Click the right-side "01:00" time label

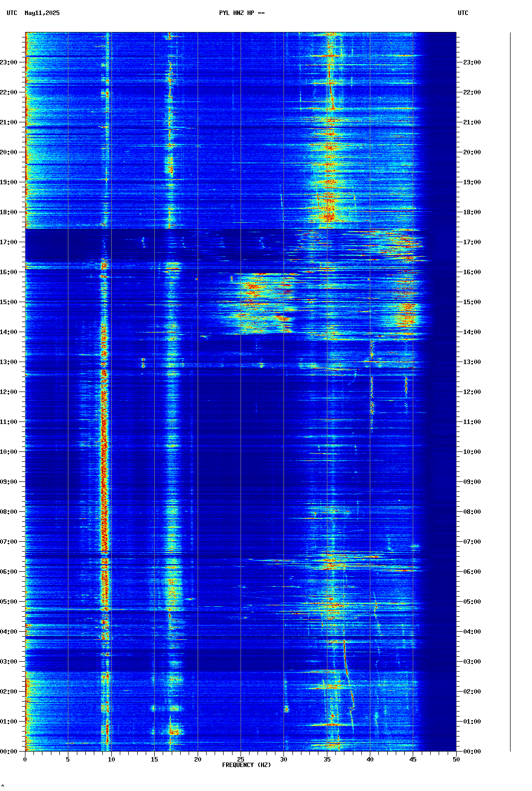pos(472,722)
